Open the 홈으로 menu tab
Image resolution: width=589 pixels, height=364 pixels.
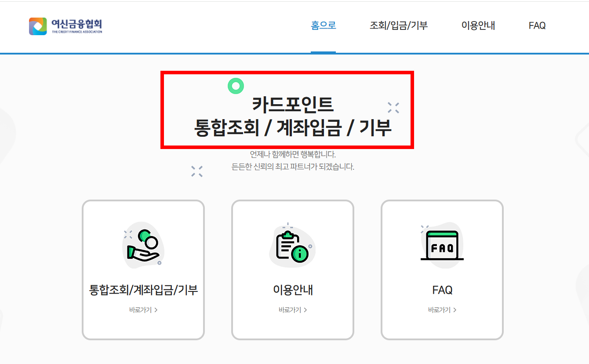click(x=324, y=25)
